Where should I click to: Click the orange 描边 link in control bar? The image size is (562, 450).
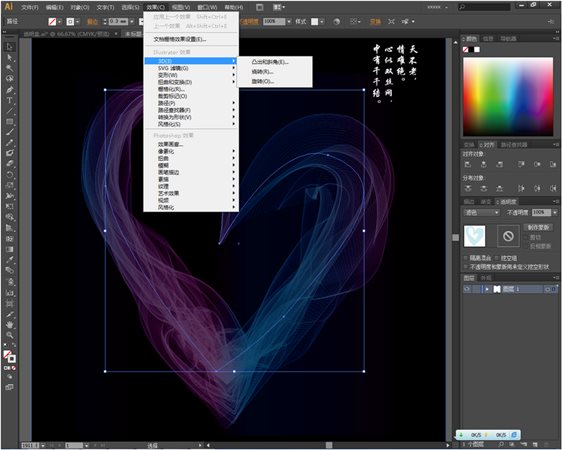[x=92, y=21]
